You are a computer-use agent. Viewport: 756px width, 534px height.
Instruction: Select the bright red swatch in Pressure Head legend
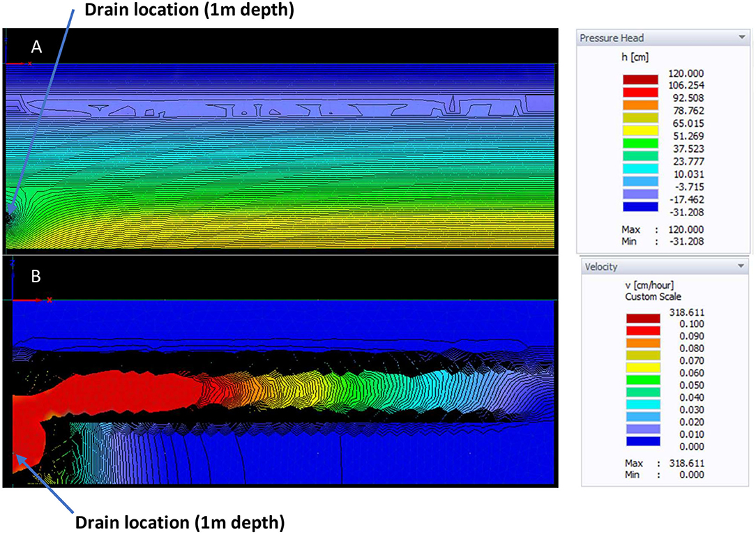pyautogui.click(x=640, y=93)
